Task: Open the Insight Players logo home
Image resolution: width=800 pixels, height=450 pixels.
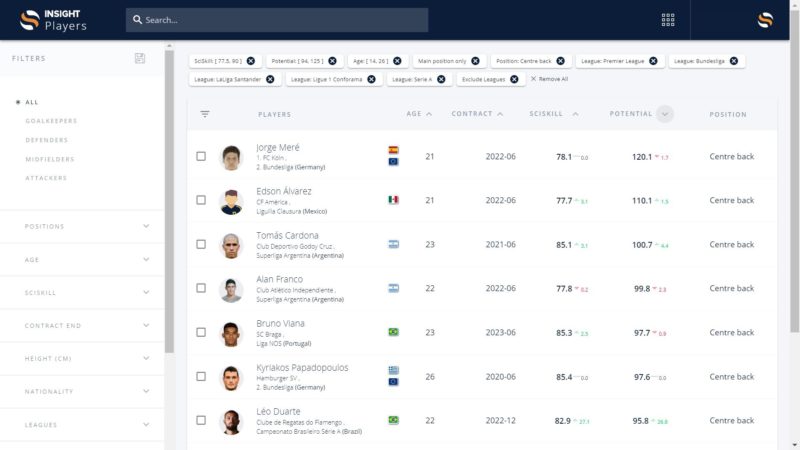Action: 53,20
